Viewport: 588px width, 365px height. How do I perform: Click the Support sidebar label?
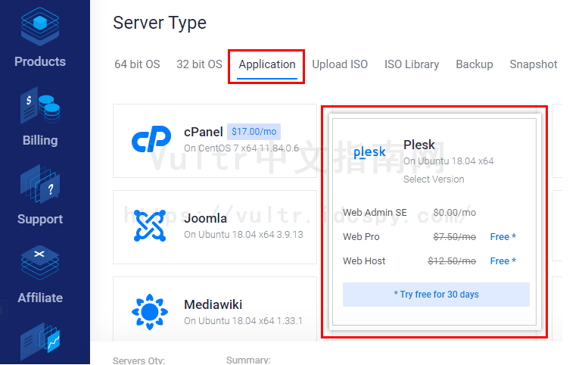click(40, 219)
